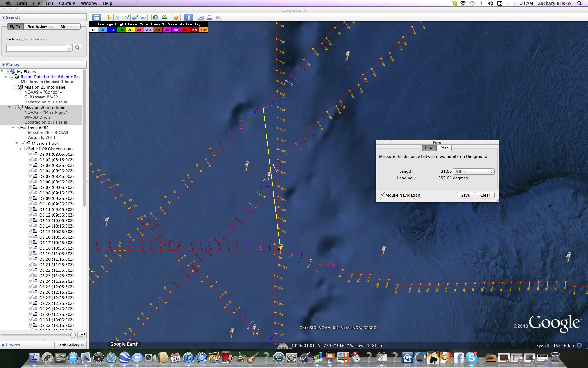
Task: Toggle the sidebar panel button
Action: [97, 17]
